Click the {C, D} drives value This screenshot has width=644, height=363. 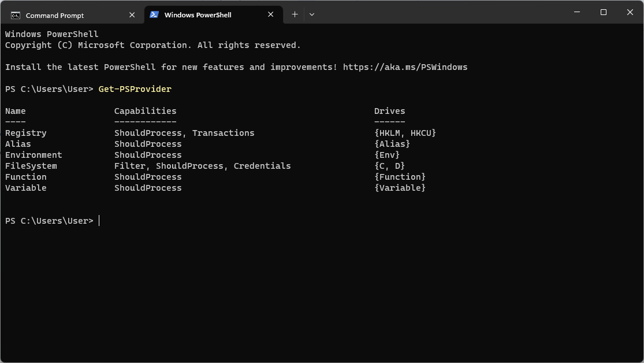click(389, 166)
